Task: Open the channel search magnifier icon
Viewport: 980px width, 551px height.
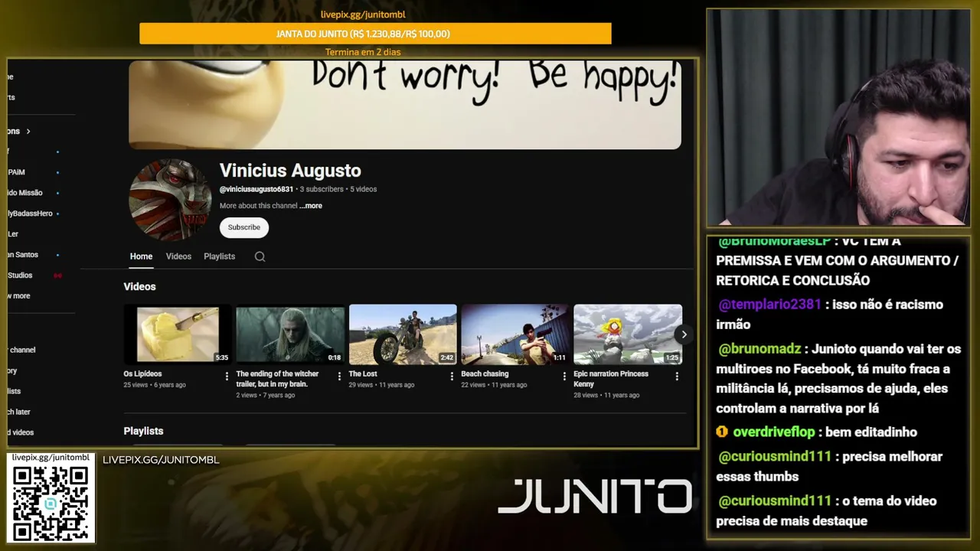Action: 260,256
